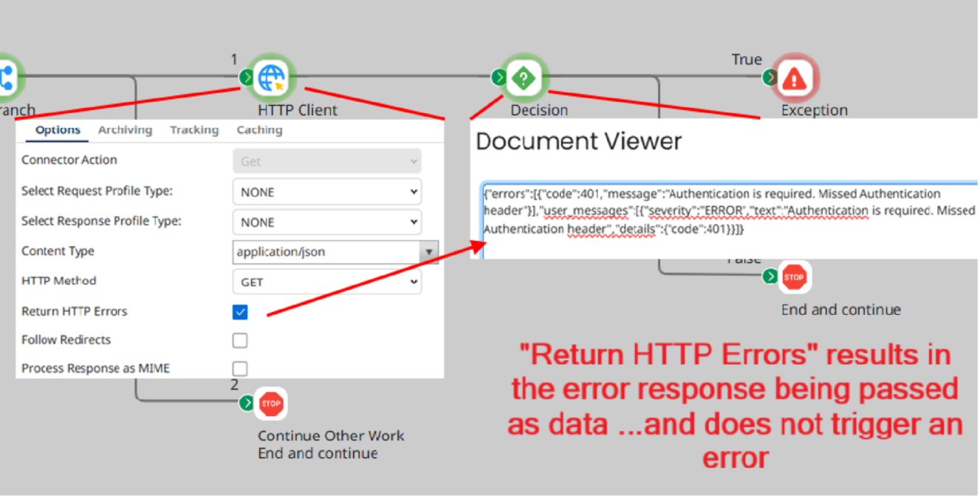980x496 pixels.
Task: Select the HTTP Client shape
Action: (x=271, y=76)
